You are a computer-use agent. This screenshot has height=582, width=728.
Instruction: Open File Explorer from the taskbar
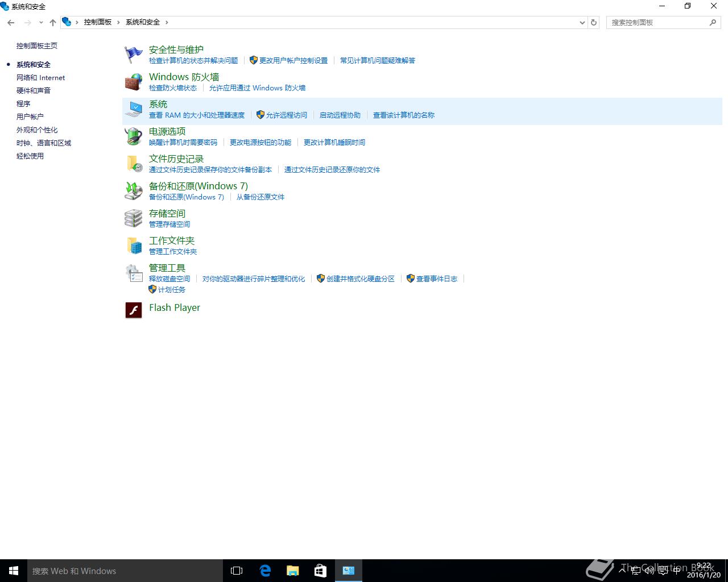(x=293, y=571)
